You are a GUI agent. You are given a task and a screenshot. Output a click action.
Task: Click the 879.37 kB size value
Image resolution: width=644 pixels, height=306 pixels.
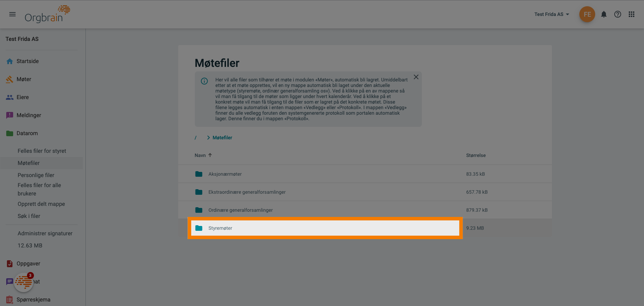pos(477,210)
